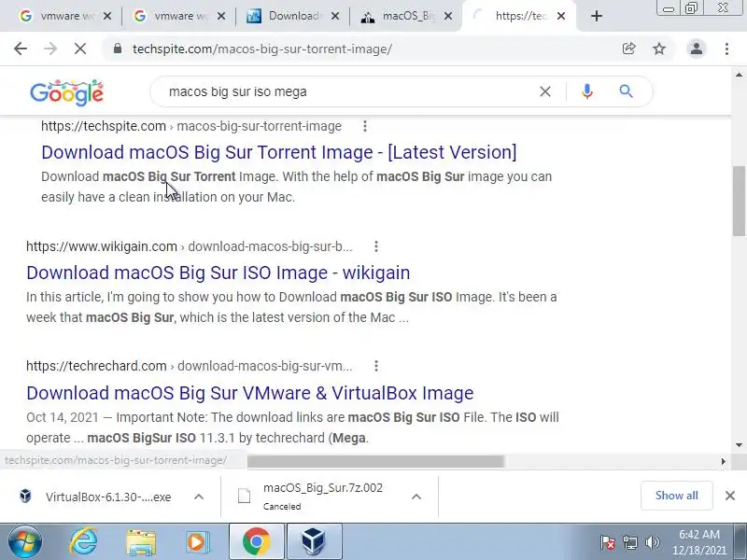747x560 pixels.
Task: Clear the Google search box text
Action: point(545,91)
